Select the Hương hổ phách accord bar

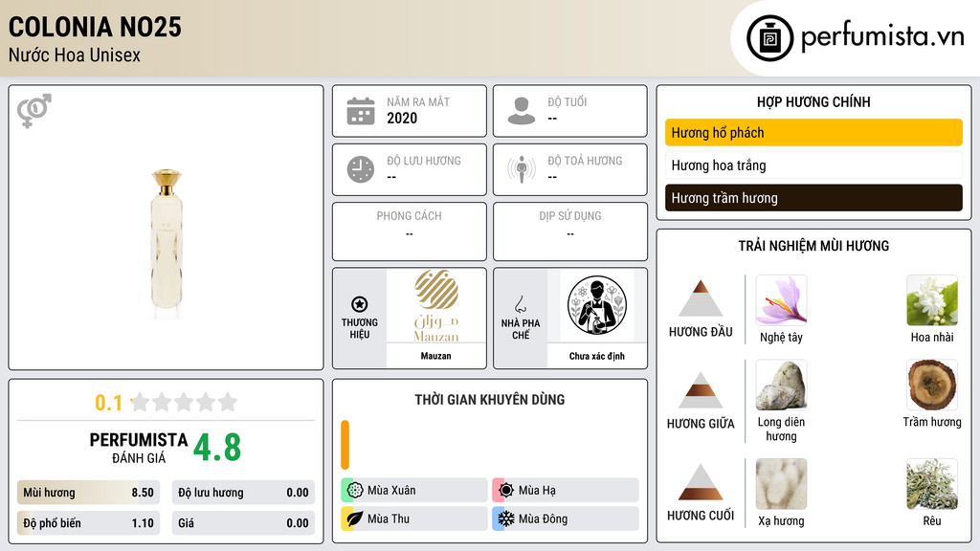[x=813, y=132]
